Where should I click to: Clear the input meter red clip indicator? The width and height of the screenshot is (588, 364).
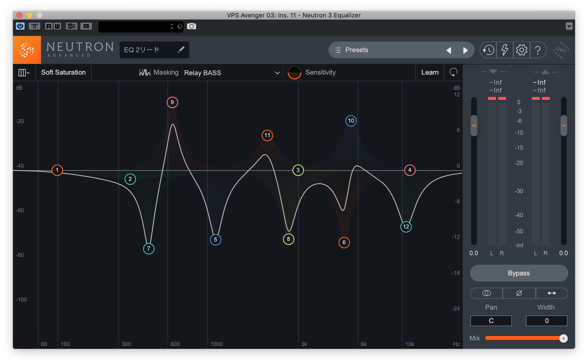pyautogui.click(x=497, y=98)
